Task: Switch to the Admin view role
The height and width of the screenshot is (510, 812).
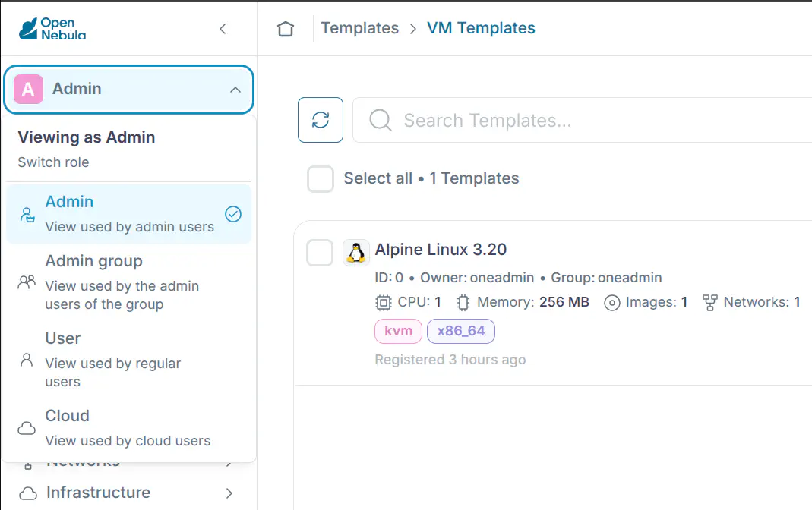Action: [128, 213]
